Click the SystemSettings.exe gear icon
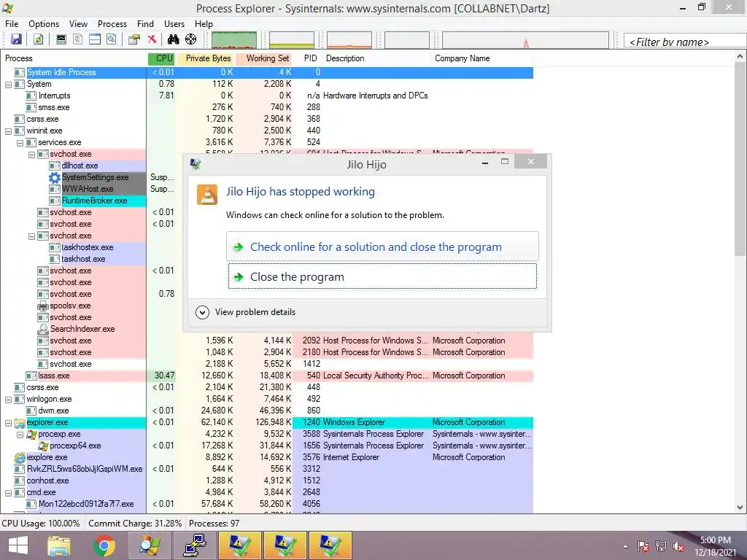This screenshot has height=560, width=747. point(55,178)
